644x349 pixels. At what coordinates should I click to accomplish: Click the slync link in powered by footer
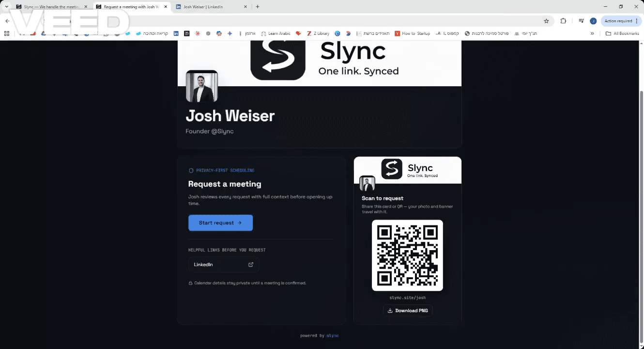point(333,335)
